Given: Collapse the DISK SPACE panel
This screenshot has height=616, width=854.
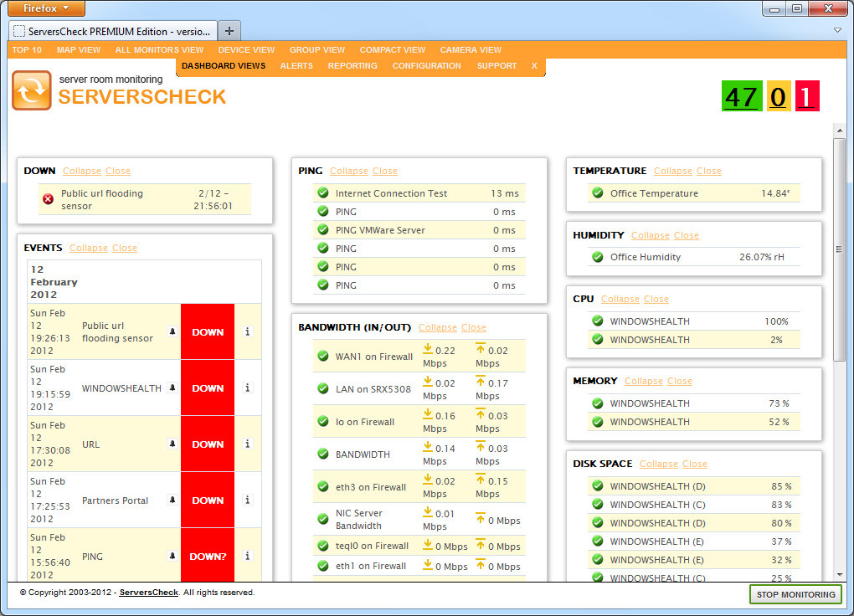Looking at the screenshot, I should point(658,464).
